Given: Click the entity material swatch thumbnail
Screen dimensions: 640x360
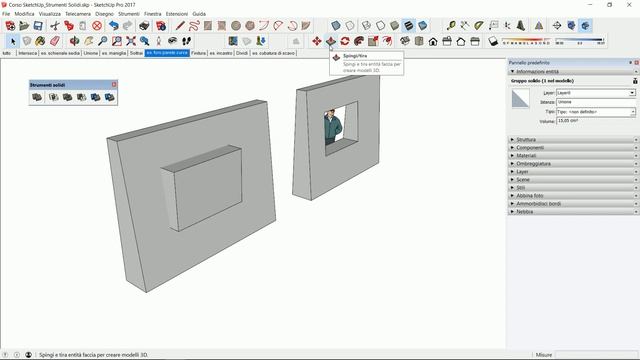Looking at the screenshot, I should pos(520,99).
